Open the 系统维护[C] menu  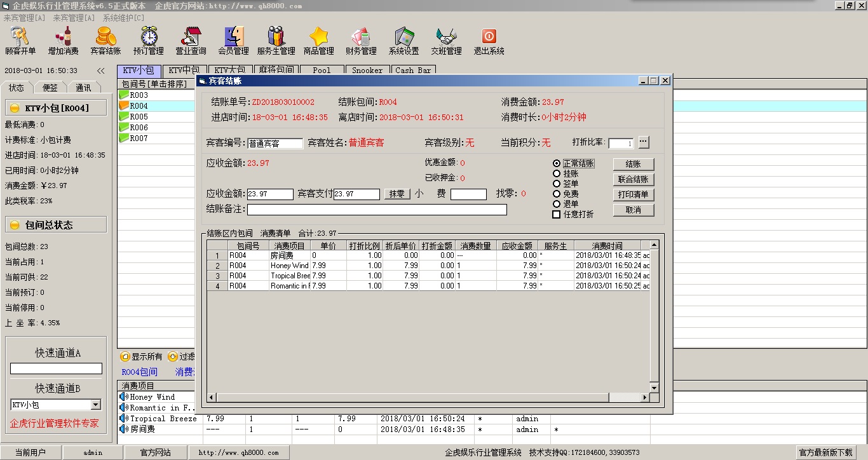123,18
